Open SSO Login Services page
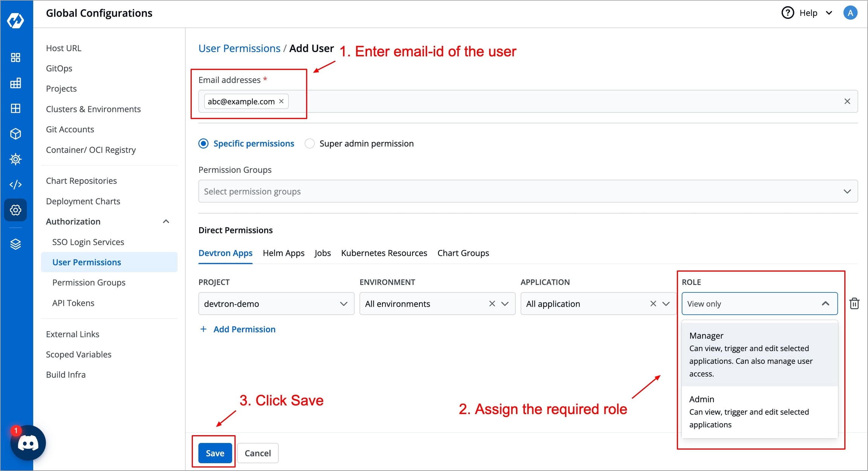Screen dimensions: 868x471 pyautogui.click(x=88, y=242)
